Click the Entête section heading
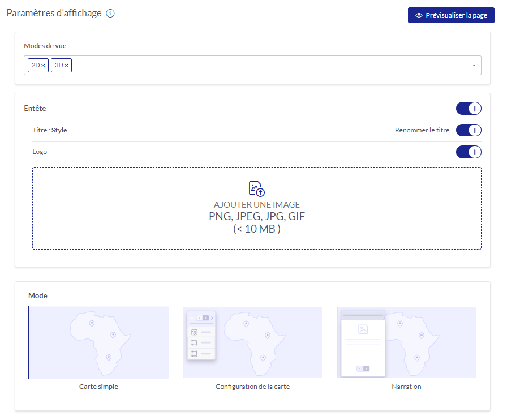This screenshot has width=507, height=420. tap(35, 109)
